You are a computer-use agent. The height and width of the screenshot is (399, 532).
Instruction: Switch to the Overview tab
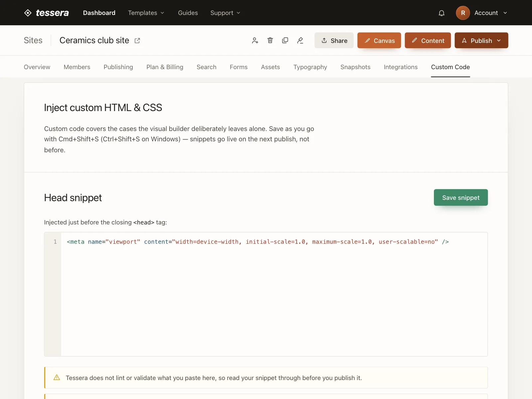tap(37, 67)
